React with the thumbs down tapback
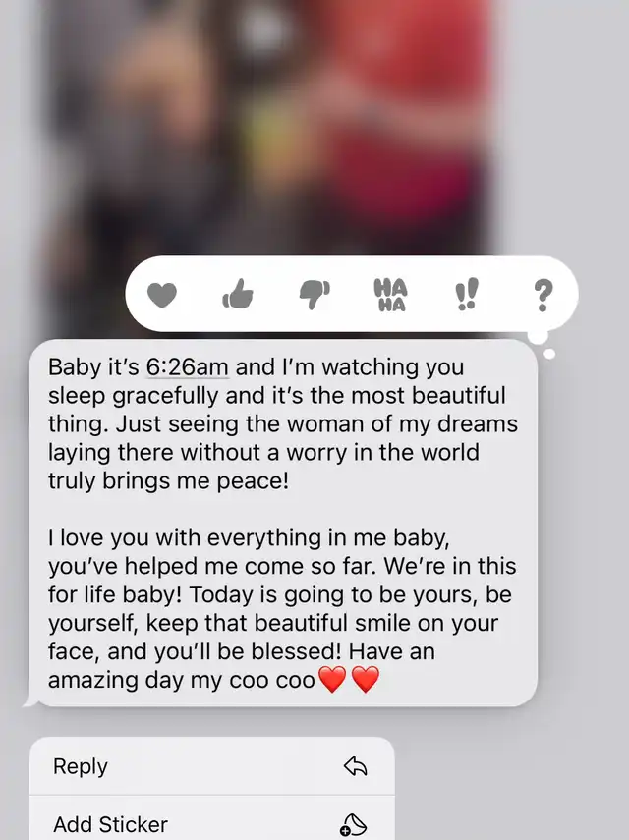 [x=314, y=294]
